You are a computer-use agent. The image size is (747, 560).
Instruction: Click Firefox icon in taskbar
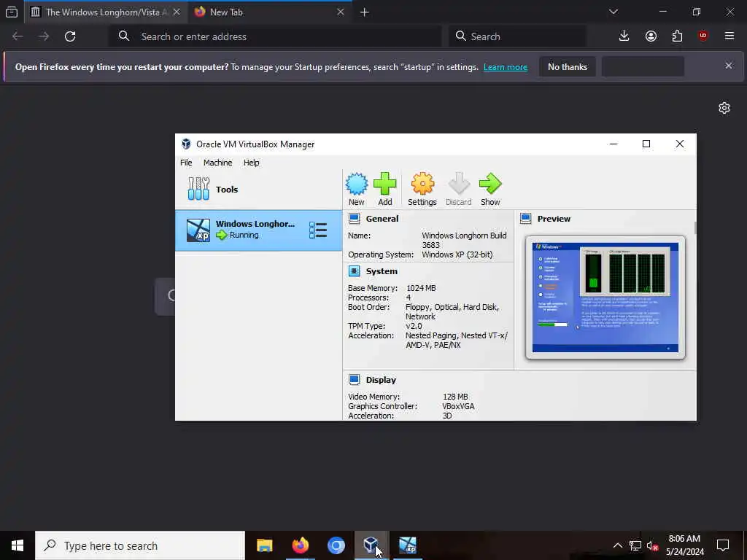click(x=300, y=545)
